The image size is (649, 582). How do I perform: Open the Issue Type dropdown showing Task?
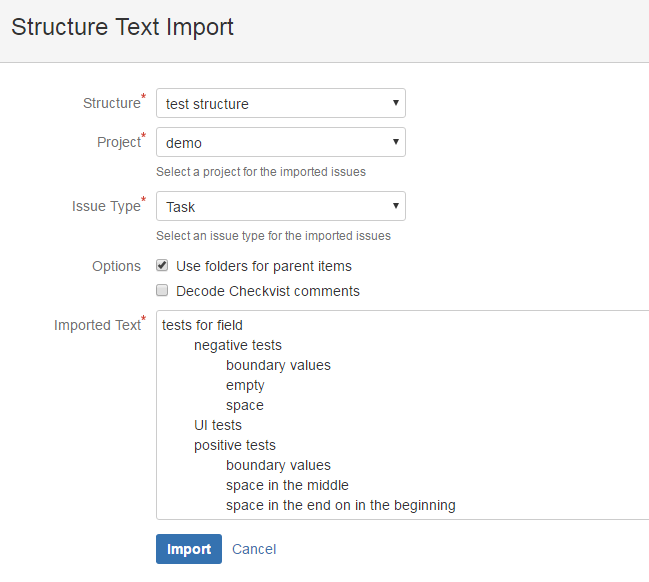tap(280, 207)
